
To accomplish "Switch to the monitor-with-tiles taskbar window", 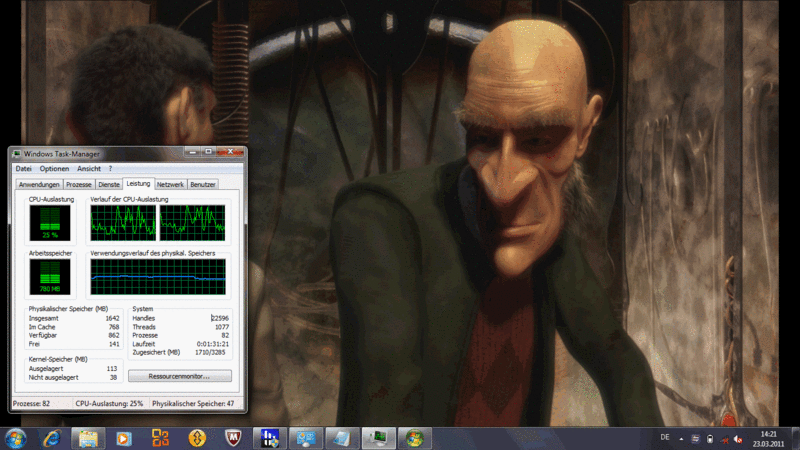I will point(306,438).
